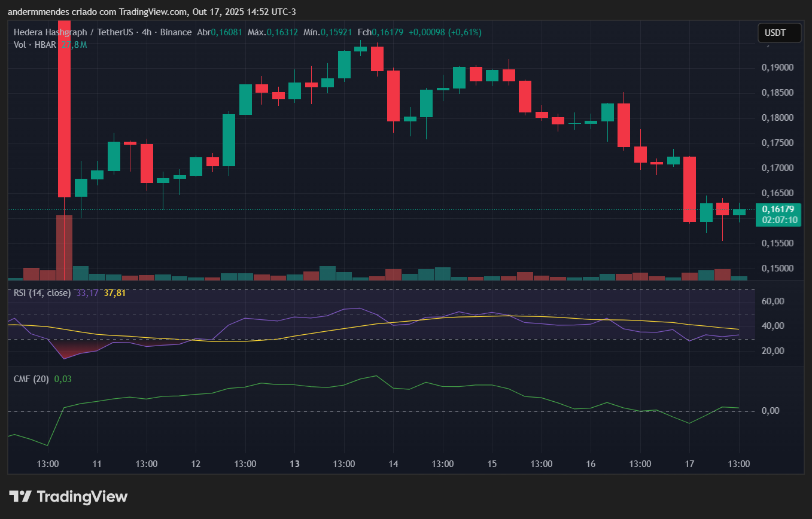Select the CMF (20) indicator label

[31, 378]
